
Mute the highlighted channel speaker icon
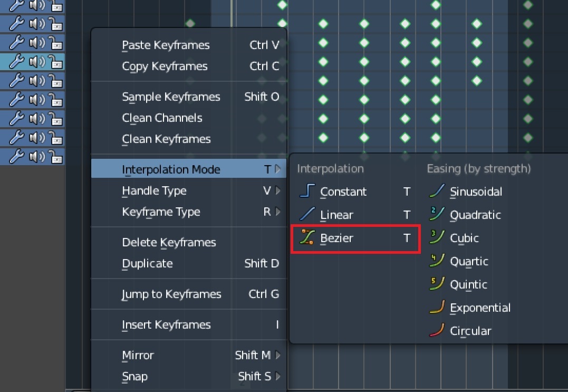tap(37, 62)
